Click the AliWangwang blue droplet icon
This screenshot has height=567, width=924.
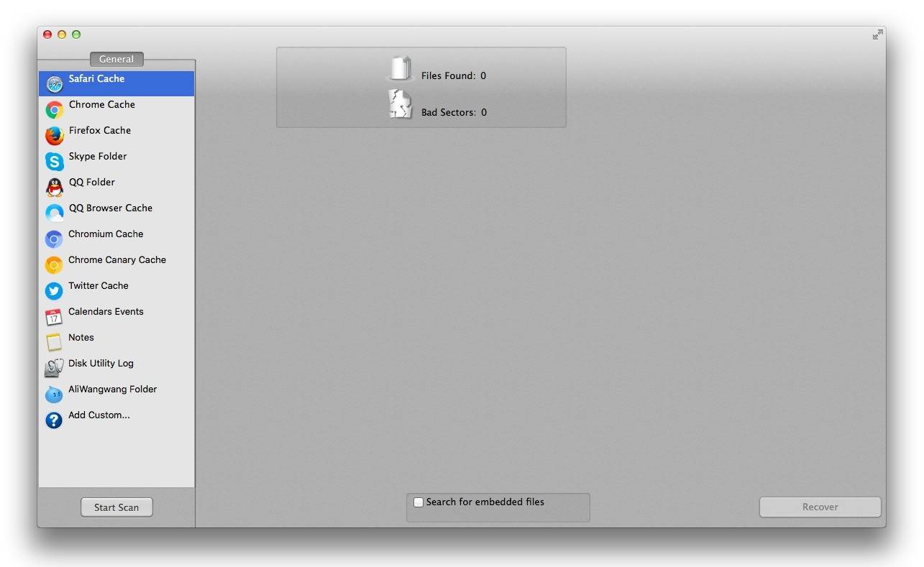(x=54, y=395)
